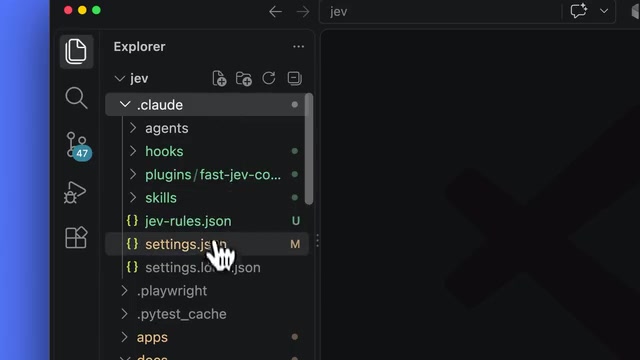Click the macOS green zoom button
Viewport: 640px width, 360px height.
(x=96, y=10)
